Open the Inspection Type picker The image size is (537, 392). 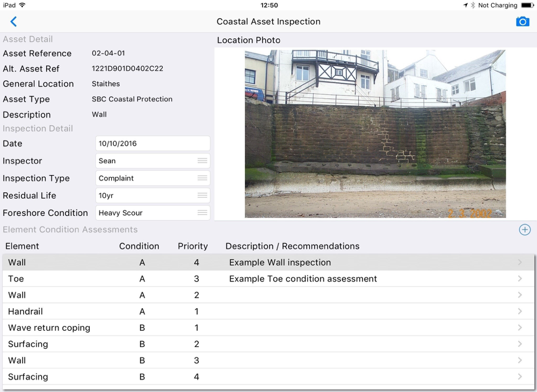click(x=153, y=178)
